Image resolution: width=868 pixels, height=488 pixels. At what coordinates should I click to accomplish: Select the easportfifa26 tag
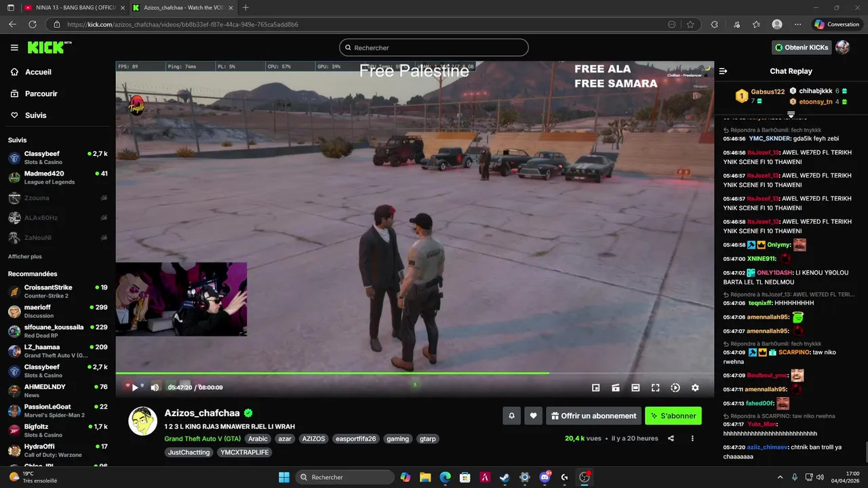coord(355,439)
